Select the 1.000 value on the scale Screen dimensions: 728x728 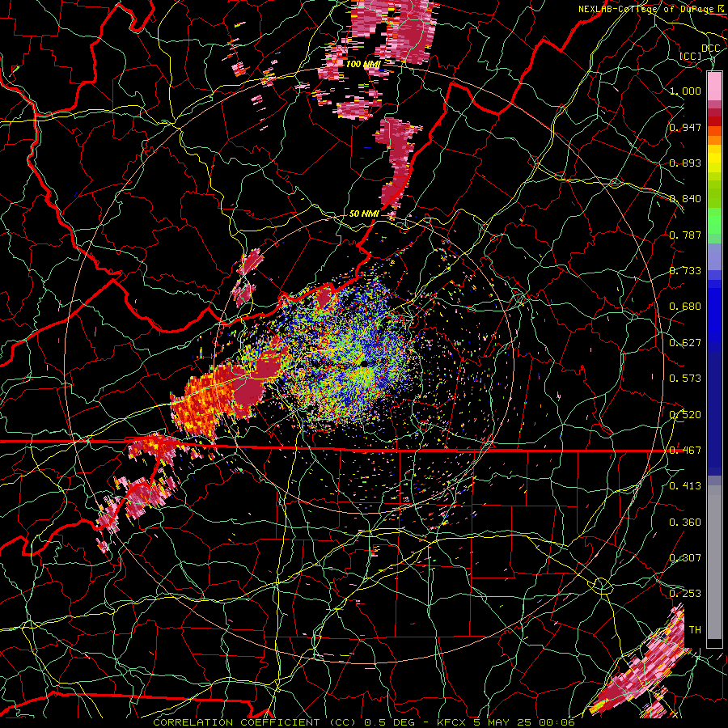[685, 91]
